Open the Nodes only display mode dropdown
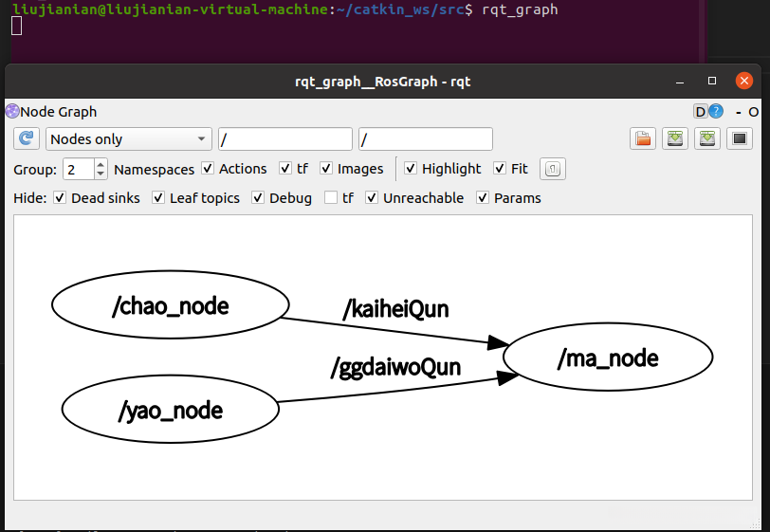The width and height of the screenshot is (770, 532). 129,139
